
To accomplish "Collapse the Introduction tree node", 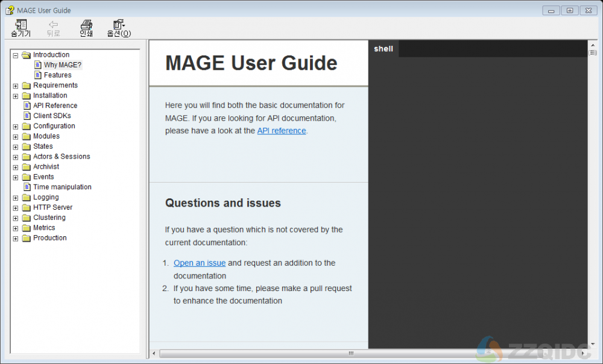I will coord(16,55).
